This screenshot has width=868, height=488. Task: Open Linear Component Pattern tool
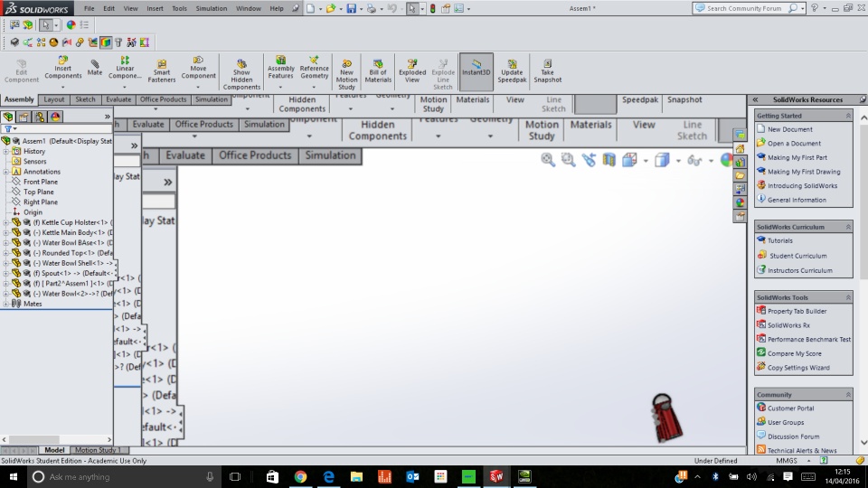coord(125,67)
